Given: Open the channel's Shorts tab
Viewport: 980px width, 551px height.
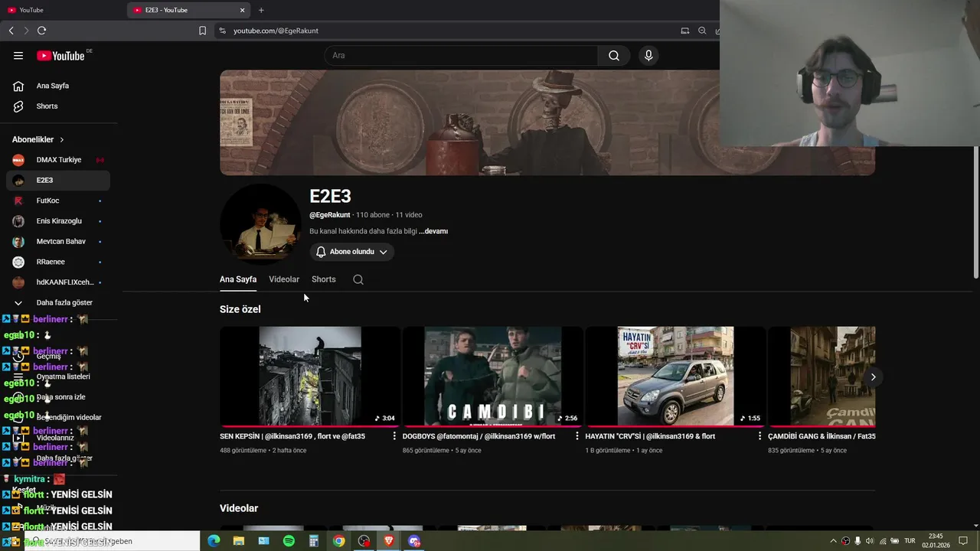Looking at the screenshot, I should click(x=324, y=279).
